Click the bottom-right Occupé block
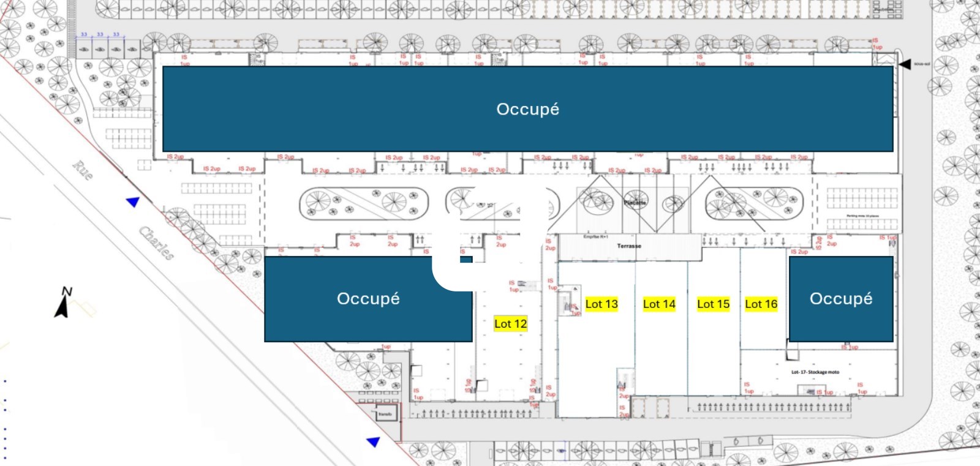Image resolution: width=980 pixels, height=466 pixels. (840, 299)
